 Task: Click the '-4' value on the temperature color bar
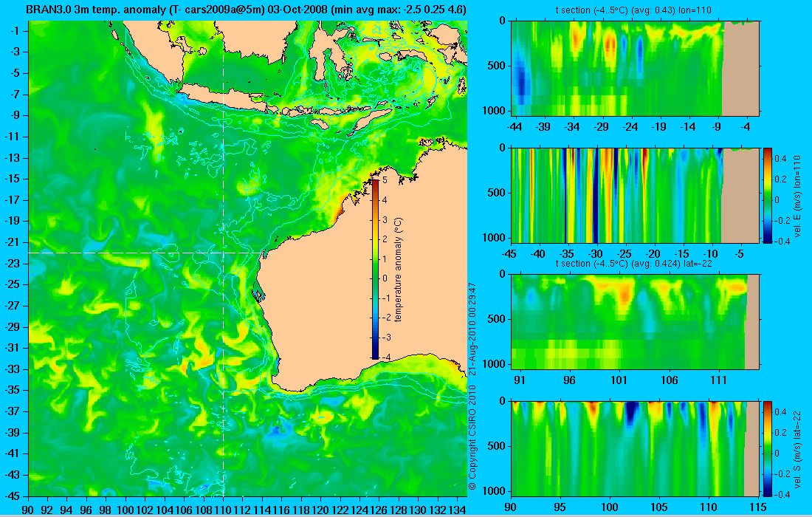coord(385,357)
